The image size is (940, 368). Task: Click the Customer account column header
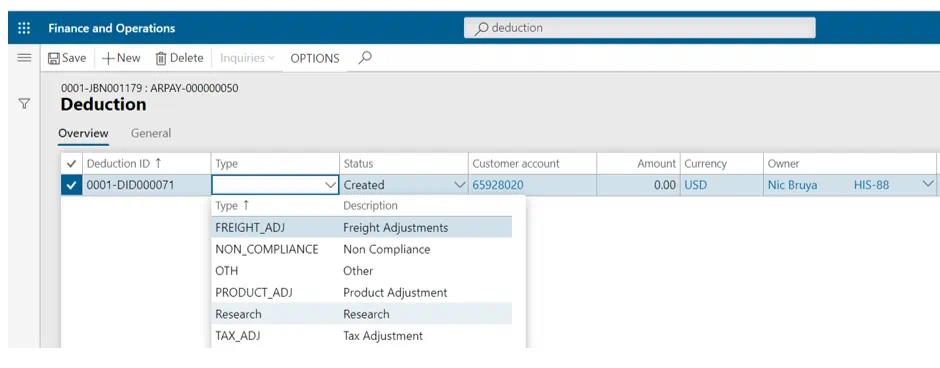pyautogui.click(x=516, y=164)
